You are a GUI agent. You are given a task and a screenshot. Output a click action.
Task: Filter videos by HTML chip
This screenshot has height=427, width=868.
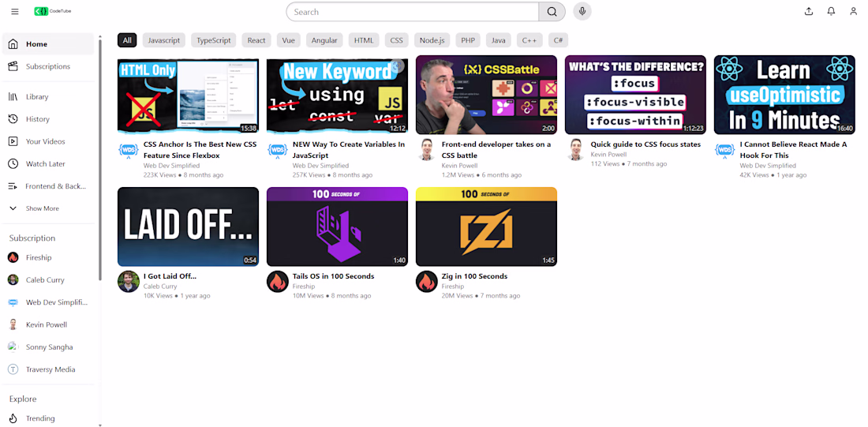364,40
